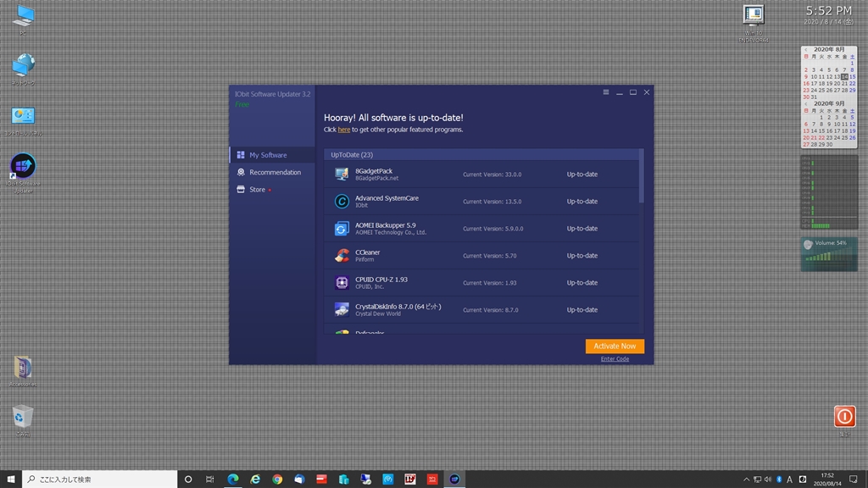Go to previous month in September calendar gadget
The height and width of the screenshot is (488, 868).
[x=806, y=103]
